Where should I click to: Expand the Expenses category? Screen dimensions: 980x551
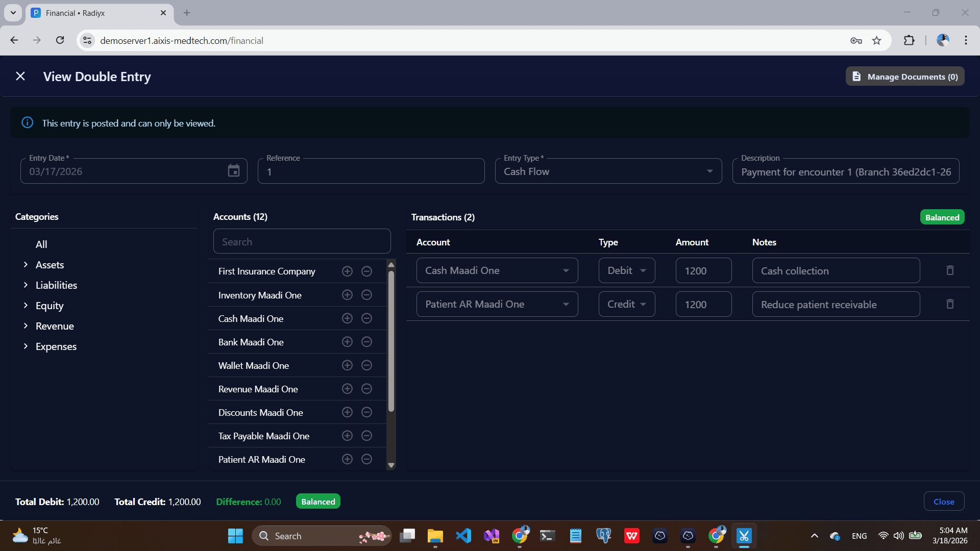tap(26, 346)
